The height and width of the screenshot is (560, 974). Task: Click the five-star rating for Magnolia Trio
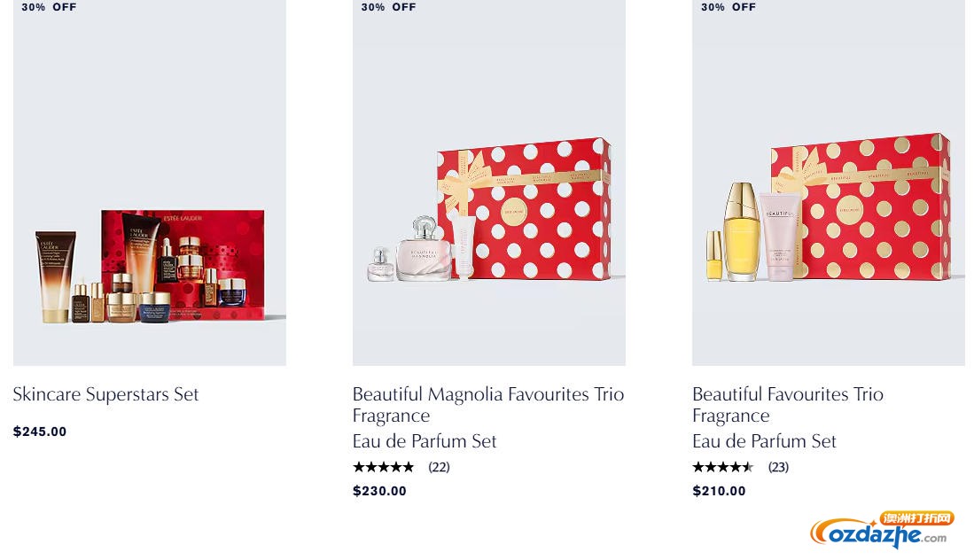[x=383, y=467]
